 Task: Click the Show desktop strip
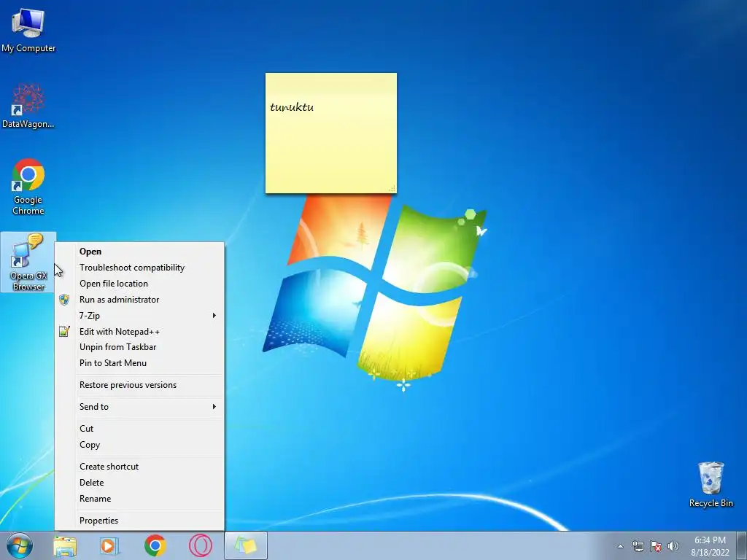[x=742, y=545]
